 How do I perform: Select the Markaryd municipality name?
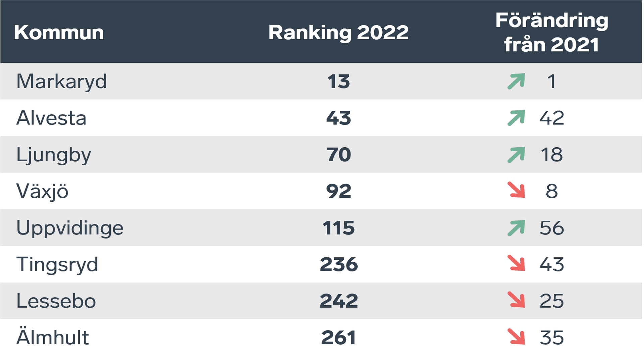click(62, 82)
